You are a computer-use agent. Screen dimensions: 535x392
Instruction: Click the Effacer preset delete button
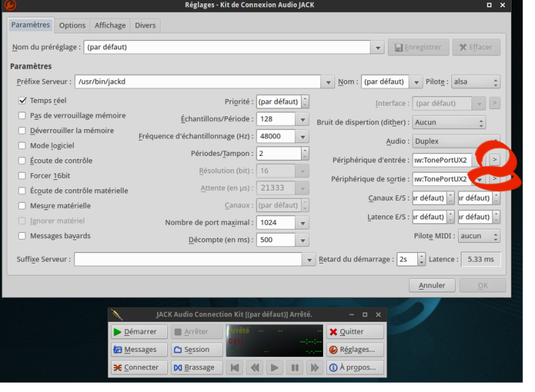[x=476, y=47]
